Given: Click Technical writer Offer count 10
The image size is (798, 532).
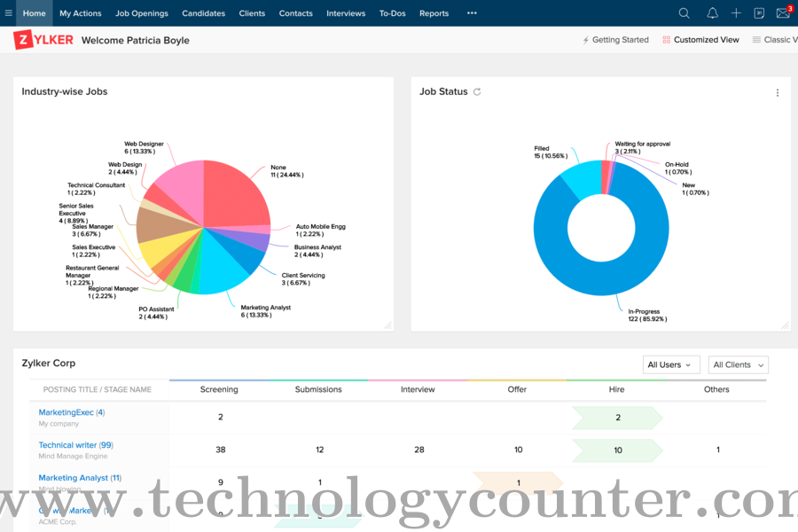Looking at the screenshot, I should 518,450.
